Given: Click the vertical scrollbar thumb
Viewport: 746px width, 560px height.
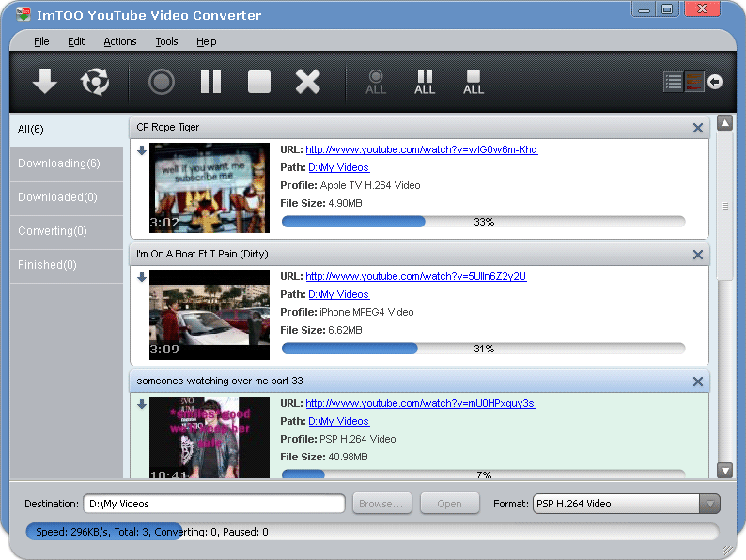Looking at the screenshot, I should tap(724, 206).
